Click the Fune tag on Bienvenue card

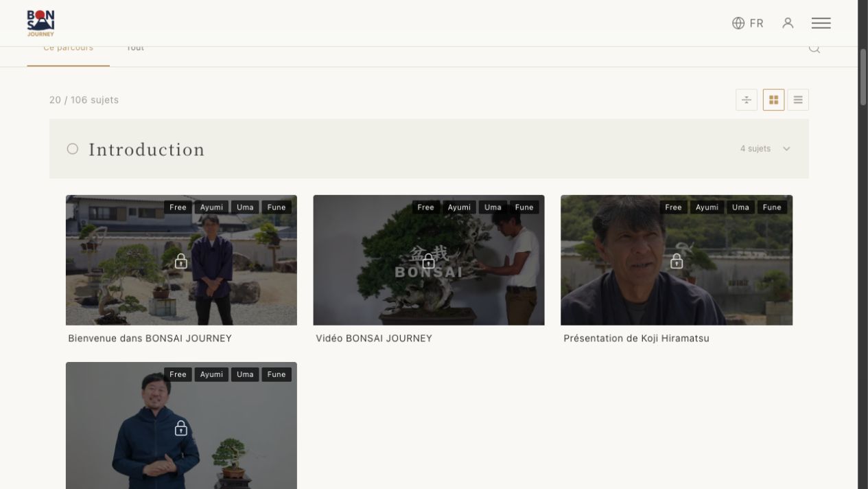click(277, 207)
